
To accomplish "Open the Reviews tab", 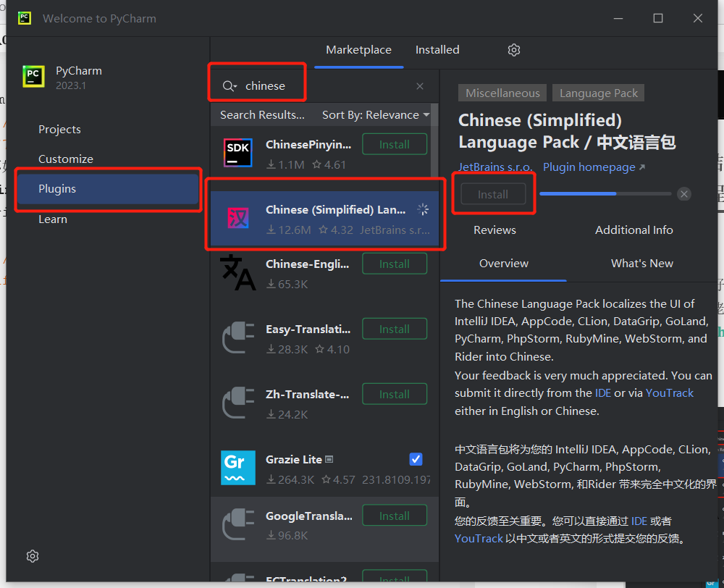I will tap(494, 230).
